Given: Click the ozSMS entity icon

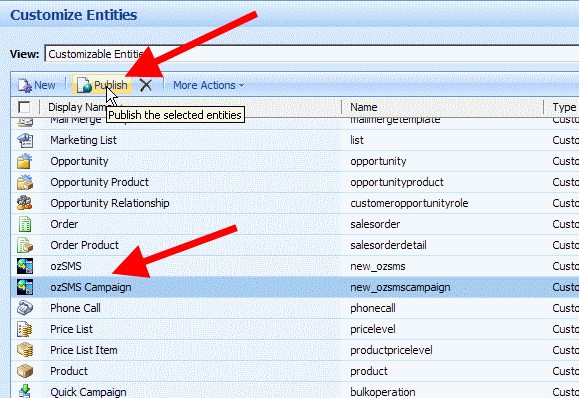Looking at the screenshot, I should pos(25,266).
